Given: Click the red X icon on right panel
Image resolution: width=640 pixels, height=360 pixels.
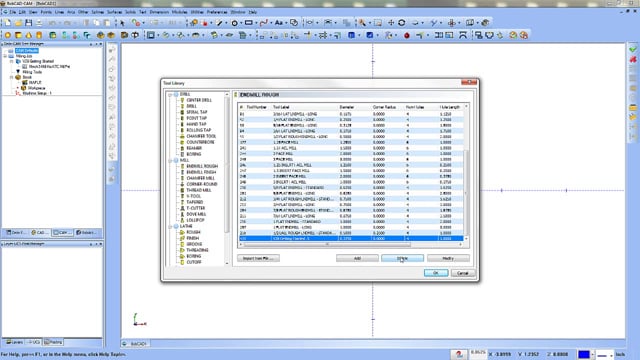Looking at the screenshot, I should pos(633,60).
